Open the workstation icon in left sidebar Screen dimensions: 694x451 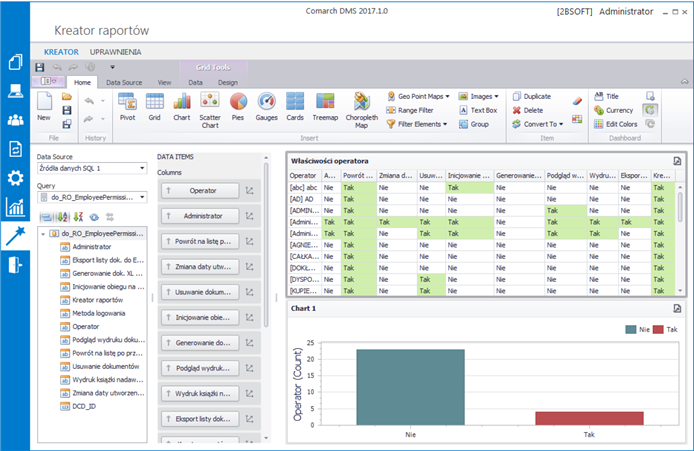pos(15,91)
